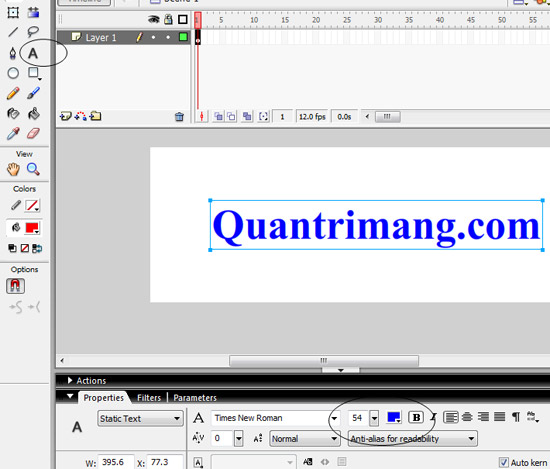
Task: Open the font size 54 dropdown arrow
Action: coord(374,418)
